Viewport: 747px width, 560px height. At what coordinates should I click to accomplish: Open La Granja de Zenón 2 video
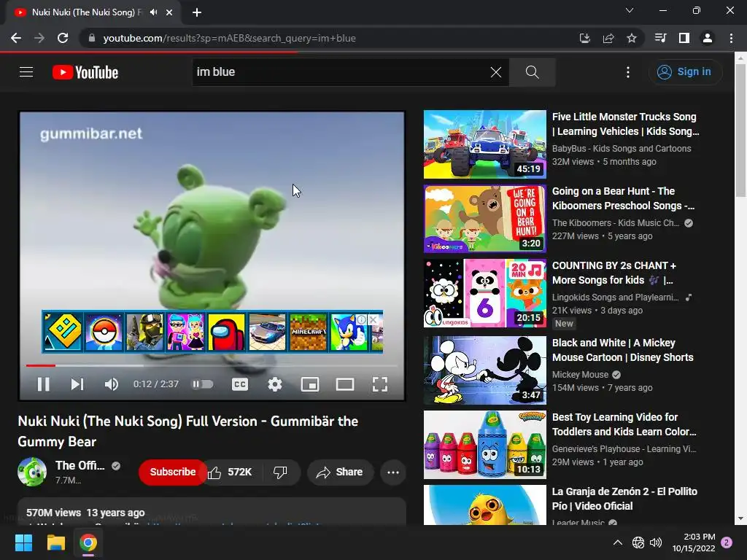click(x=624, y=499)
